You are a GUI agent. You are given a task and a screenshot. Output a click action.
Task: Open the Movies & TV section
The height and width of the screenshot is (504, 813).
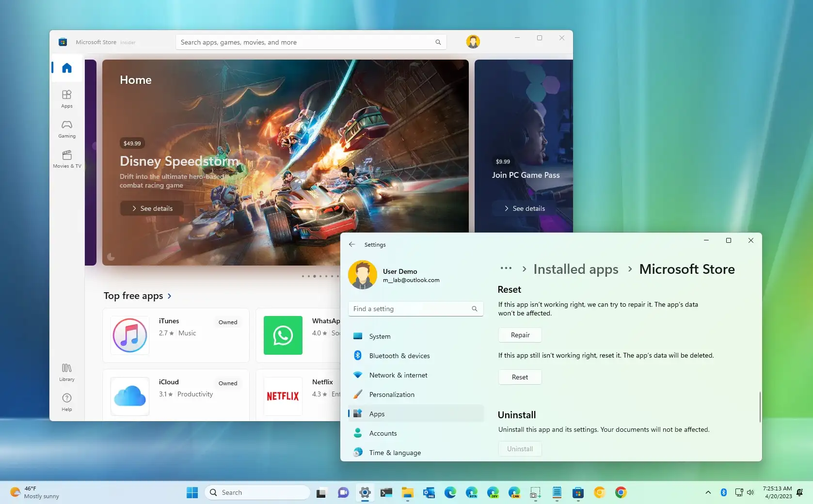66,159
